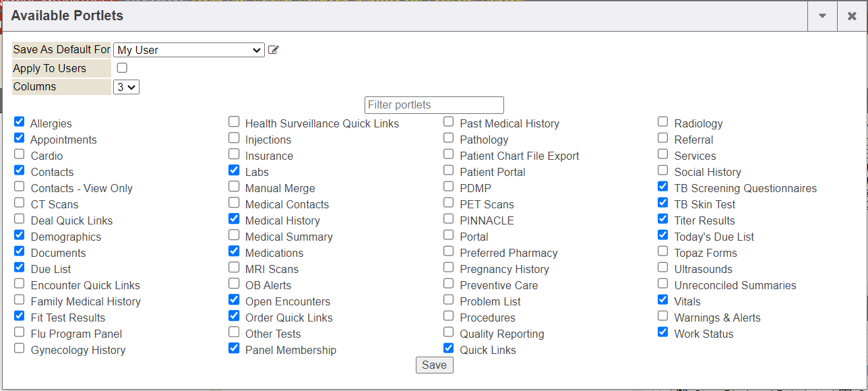Enable the Past Medical History portlet
Image resolution: width=868 pixels, height=391 pixels.
click(449, 122)
